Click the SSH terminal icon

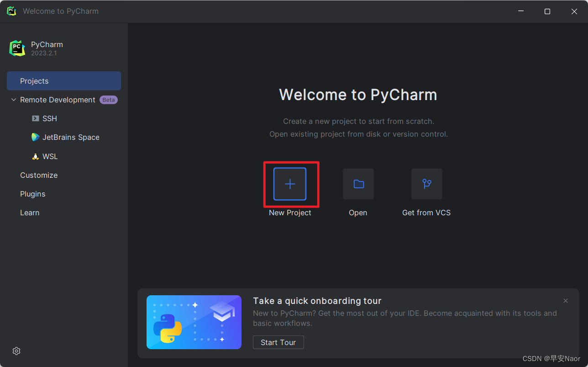35,118
